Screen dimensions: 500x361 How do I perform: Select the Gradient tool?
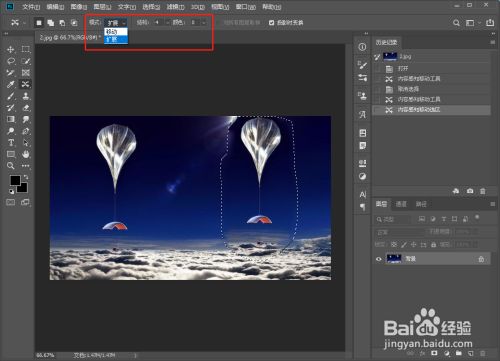[x=11, y=119]
